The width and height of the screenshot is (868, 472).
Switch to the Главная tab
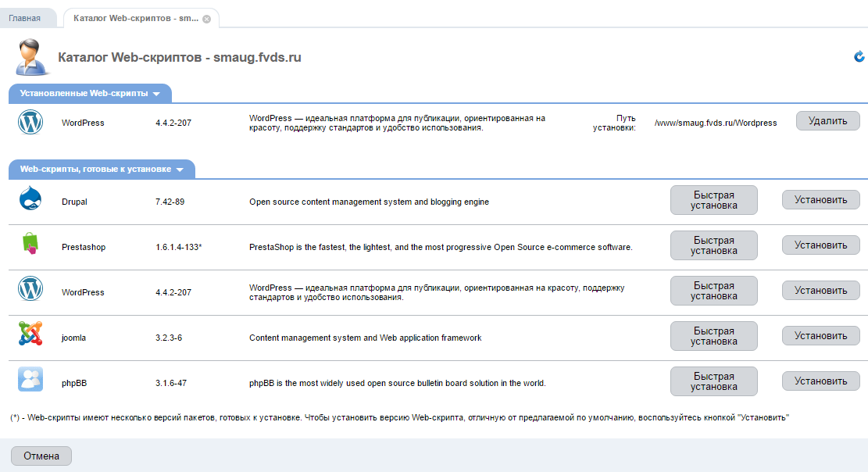25,18
